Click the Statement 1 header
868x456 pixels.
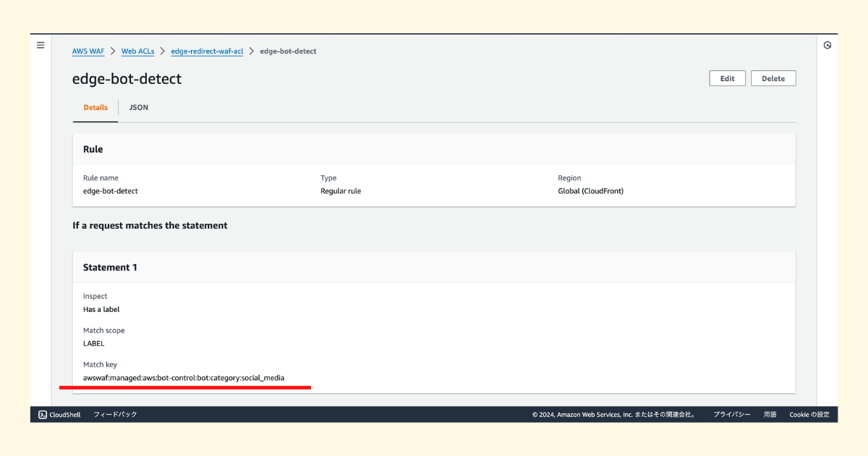click(110, 267)
